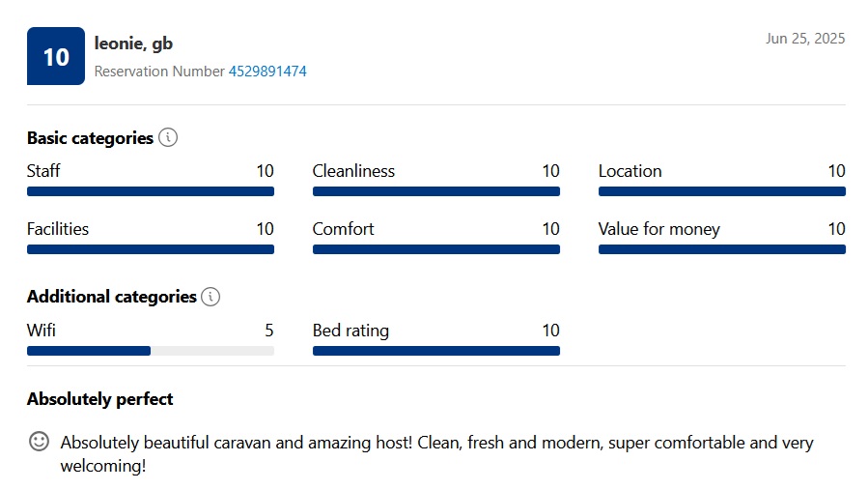Open reservation number 4529891474 link
This screenshot has height=490, width=868.
point(267,72)
